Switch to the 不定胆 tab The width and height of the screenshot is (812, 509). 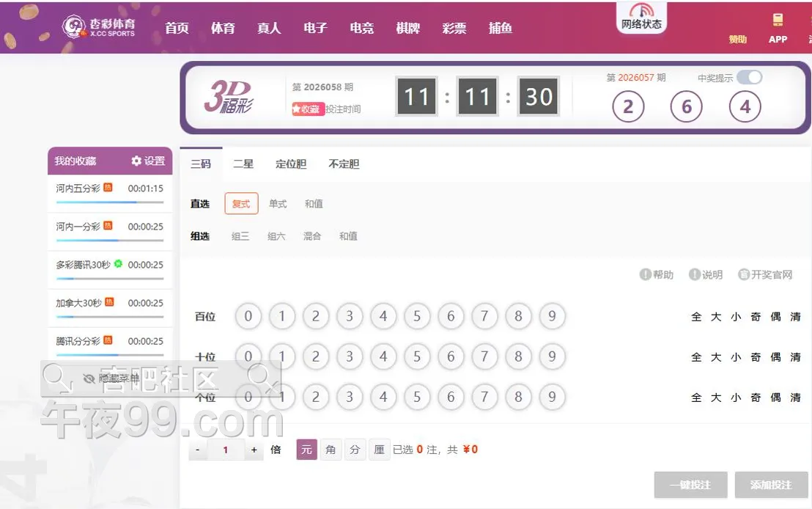[x=344, y=164]
